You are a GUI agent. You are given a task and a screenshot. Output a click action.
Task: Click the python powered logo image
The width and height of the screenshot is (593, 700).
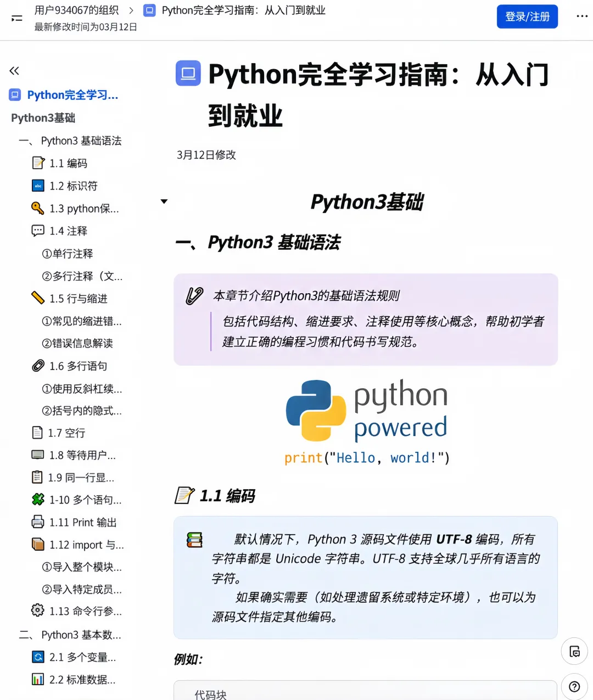(367, 422)
